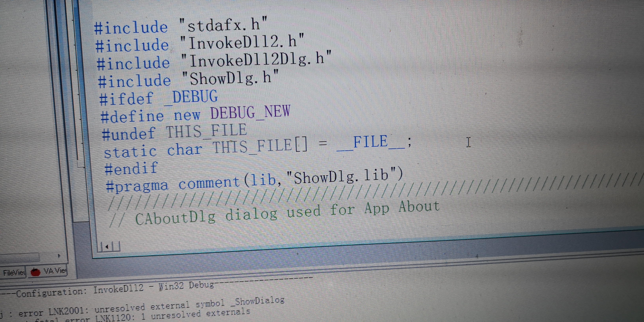Click the #undef THIS_FILE line
644x322 pixels.
point(174,132)
